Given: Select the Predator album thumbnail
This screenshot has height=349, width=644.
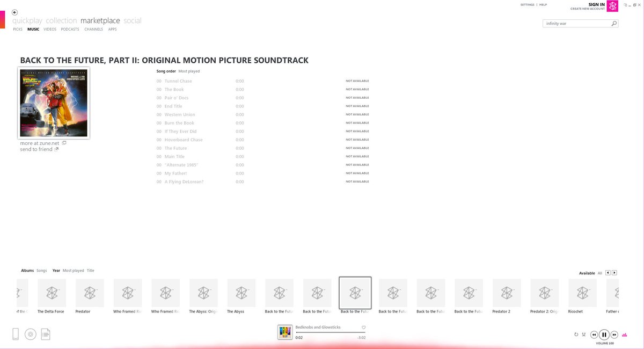Looking at the screenshot, I should click(x=90, y=293).
